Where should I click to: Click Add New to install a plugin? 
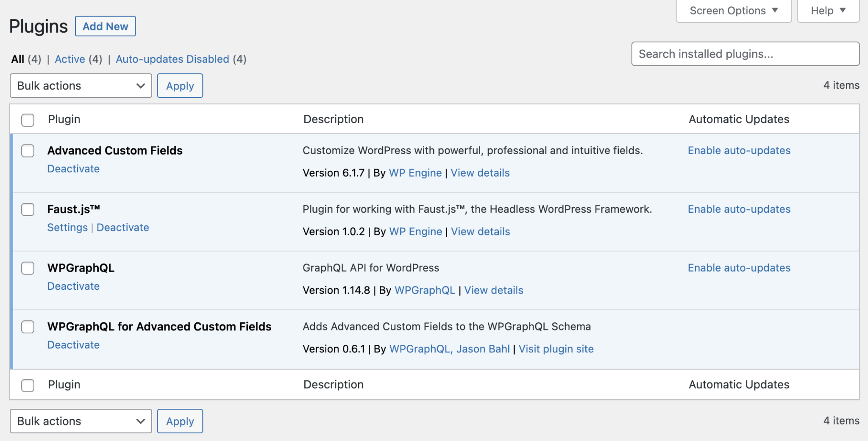coord(105,26)
